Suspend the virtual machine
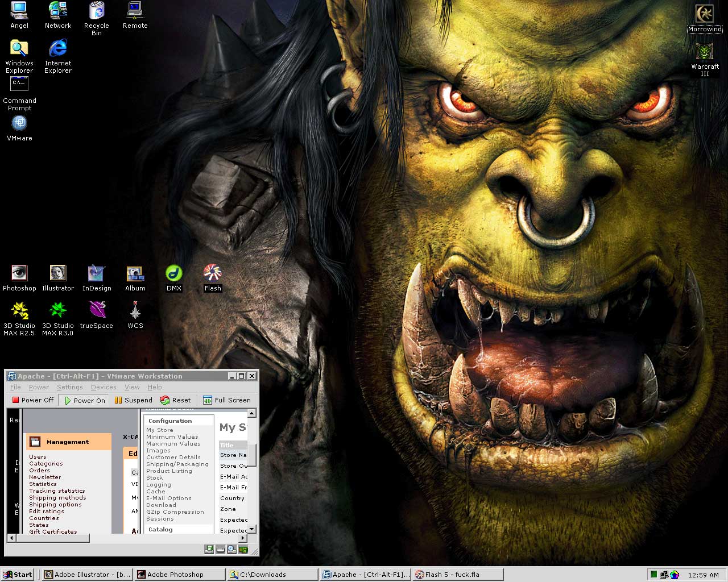The image size is (728, 582). [133, 400]
